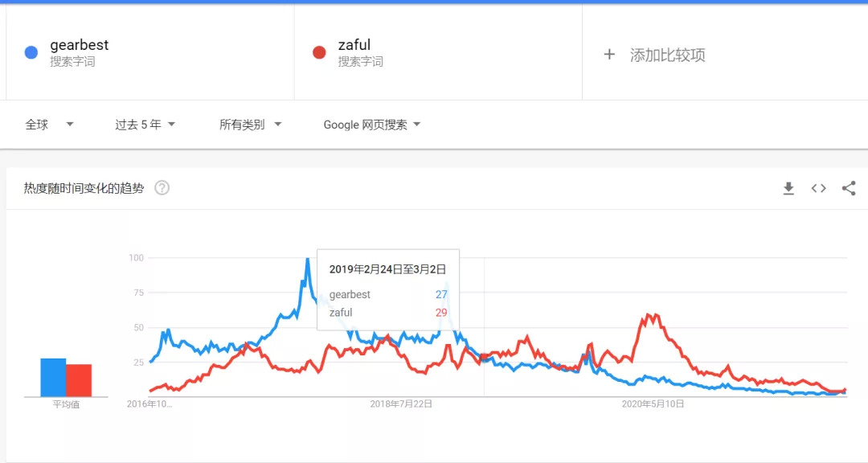Image resolution: width=868 pixels, height=463 pixels.
Task: Open the help question mark icon
Action: point(162,188)
